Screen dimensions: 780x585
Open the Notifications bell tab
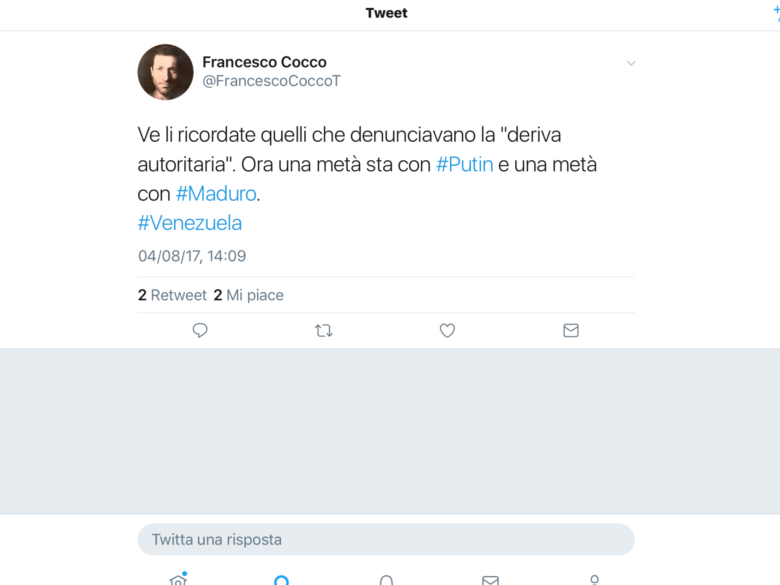(x=386, y=580)
